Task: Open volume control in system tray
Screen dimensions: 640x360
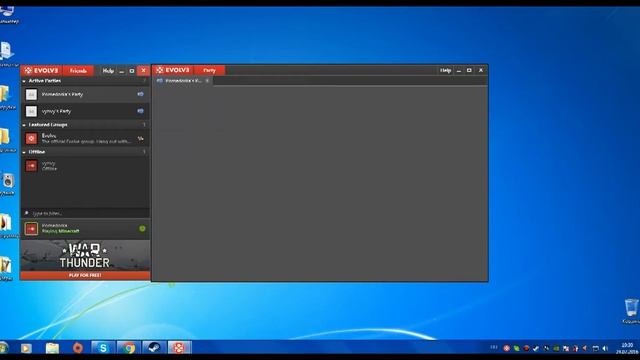Action: click(x=605, y=348)
